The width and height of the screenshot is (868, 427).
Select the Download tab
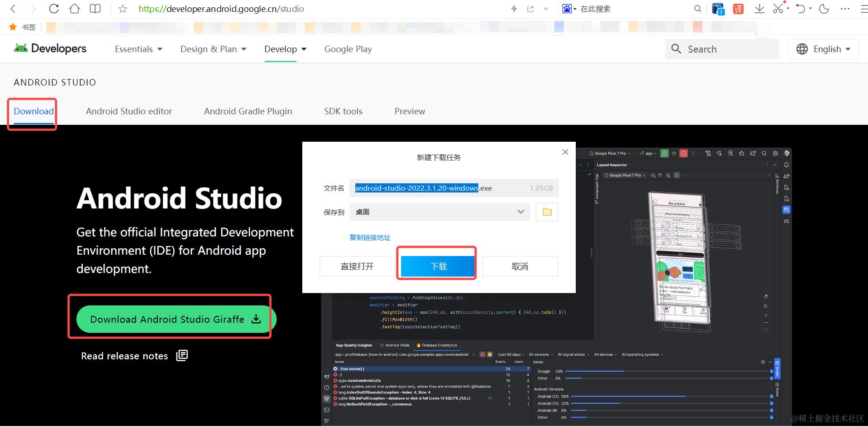pyautogui.click(x=33, y=111)
